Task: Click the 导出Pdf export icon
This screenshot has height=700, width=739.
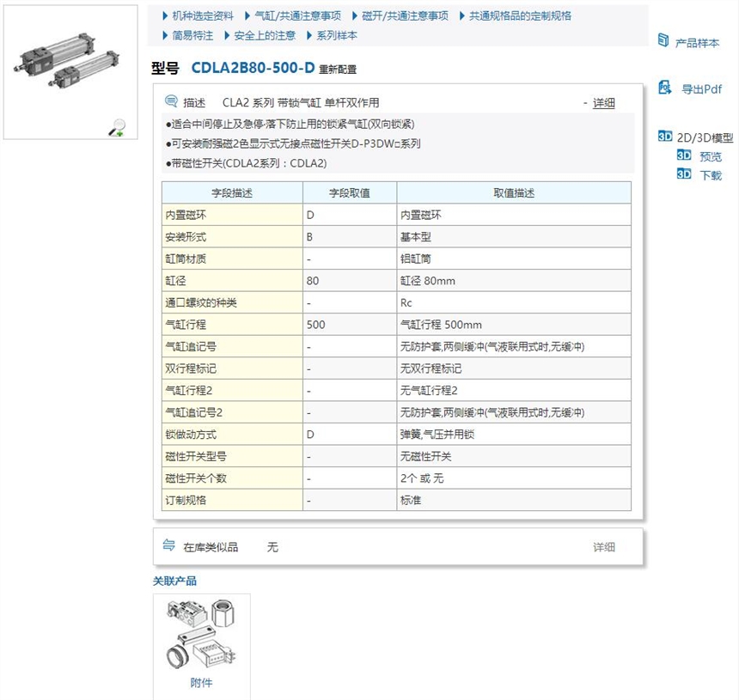Action: (x=664, y=88)
